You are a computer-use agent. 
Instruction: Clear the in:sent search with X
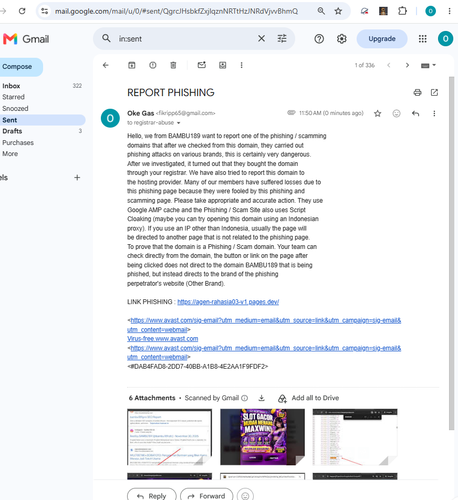tap(261, 39)
